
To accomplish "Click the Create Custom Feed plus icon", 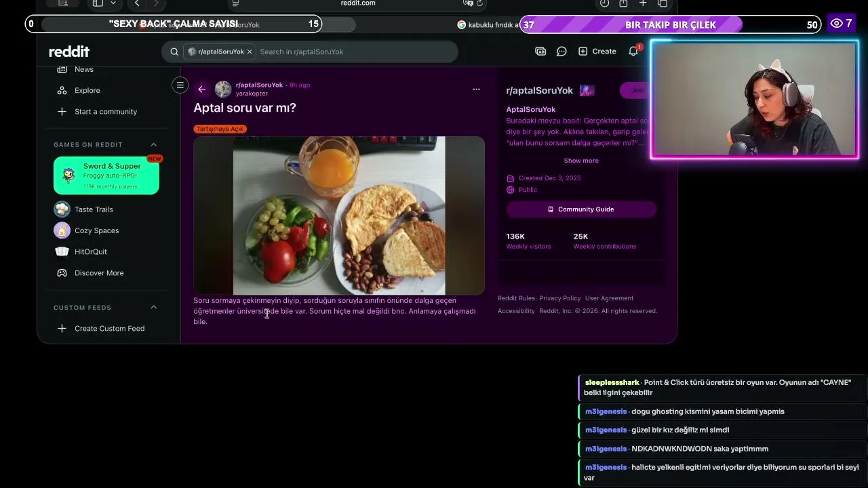I will (62, 328).
